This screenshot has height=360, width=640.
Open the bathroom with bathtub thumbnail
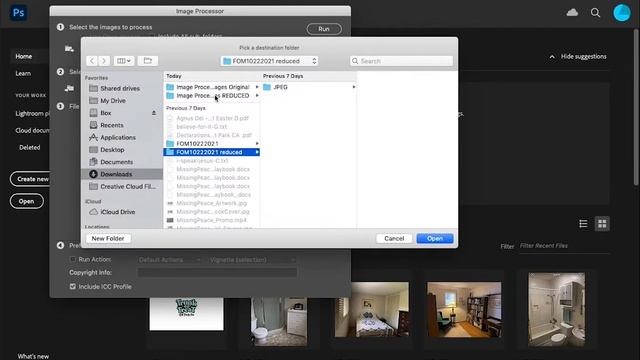coord(557,309)
